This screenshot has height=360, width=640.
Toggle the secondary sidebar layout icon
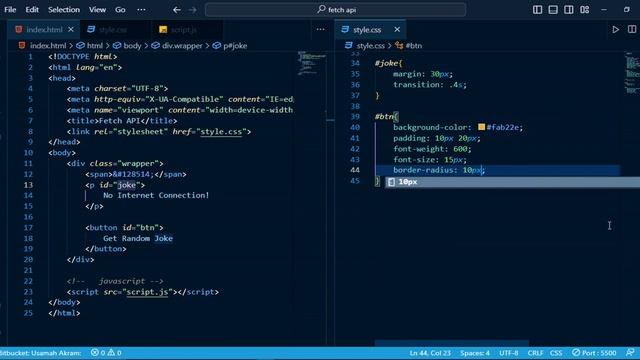pyautogui.click(x=568, y=9)
